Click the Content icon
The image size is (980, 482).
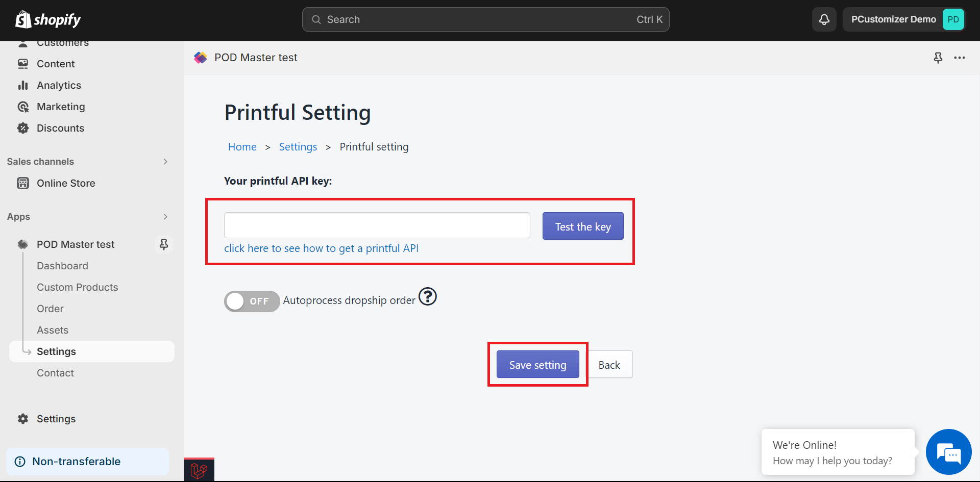[x=23, y=64]
